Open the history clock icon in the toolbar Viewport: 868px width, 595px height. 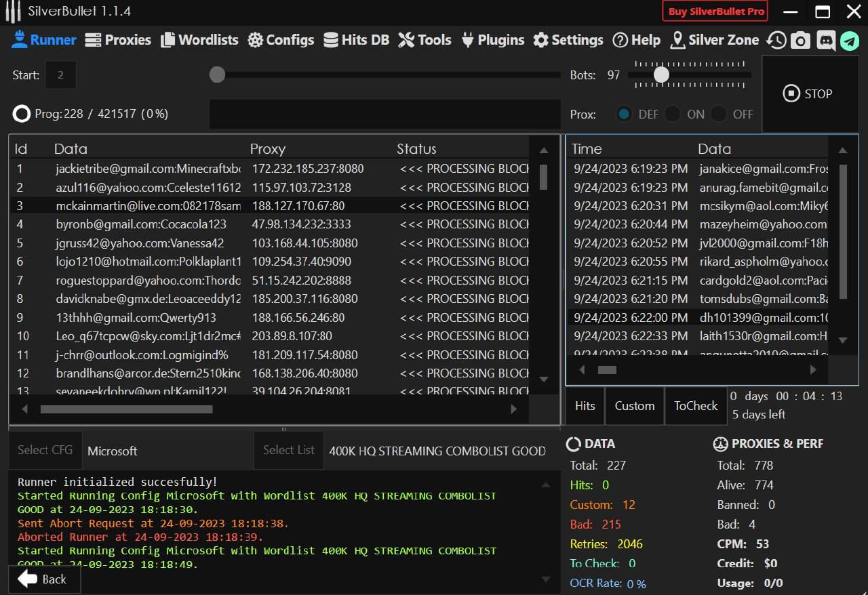click(x=776, y=41)
